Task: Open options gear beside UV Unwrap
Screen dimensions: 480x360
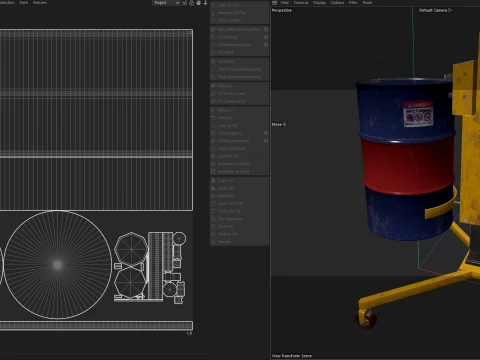Action: pyautogui.click(x=266, y=37)
